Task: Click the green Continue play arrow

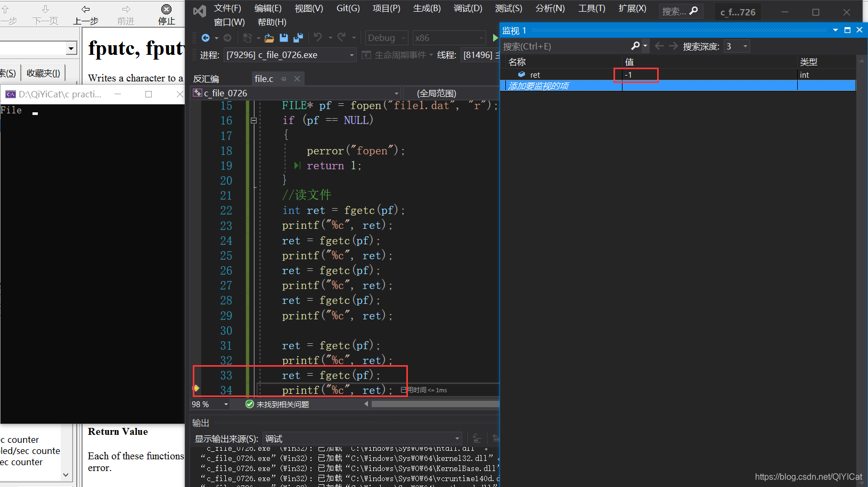Action: [x=495, y=38]
